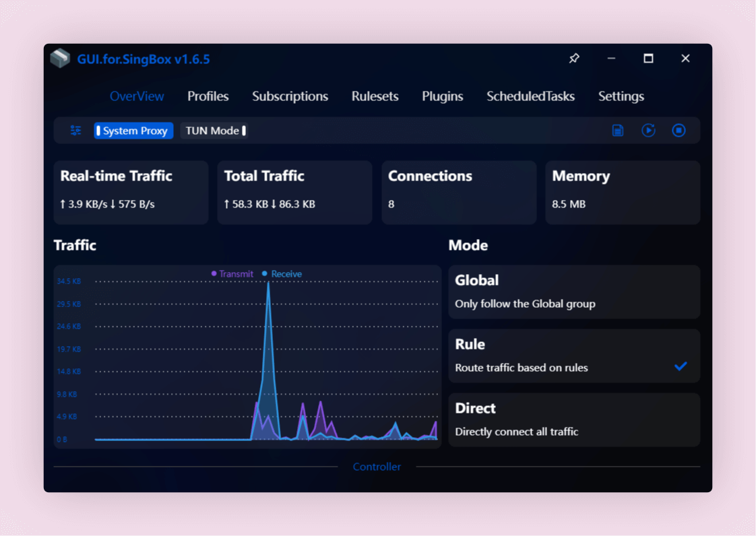Minimize the application window
756x536 pixels.
(611, 59)
